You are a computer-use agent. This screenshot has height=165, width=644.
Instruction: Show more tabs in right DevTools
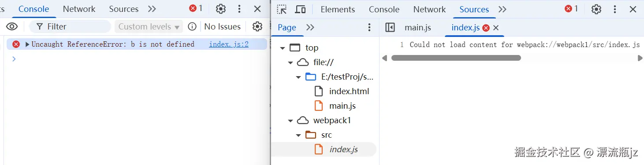(502, 9)
